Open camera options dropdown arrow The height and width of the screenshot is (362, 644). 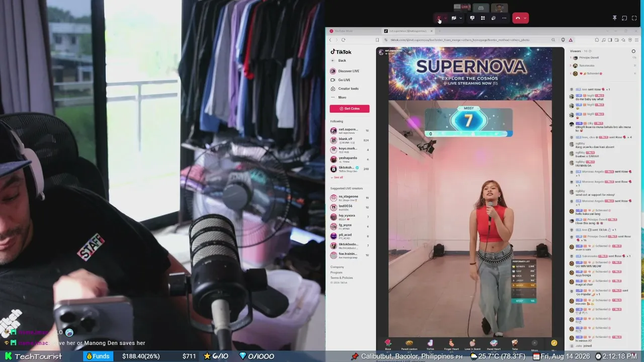pos(460,18)
